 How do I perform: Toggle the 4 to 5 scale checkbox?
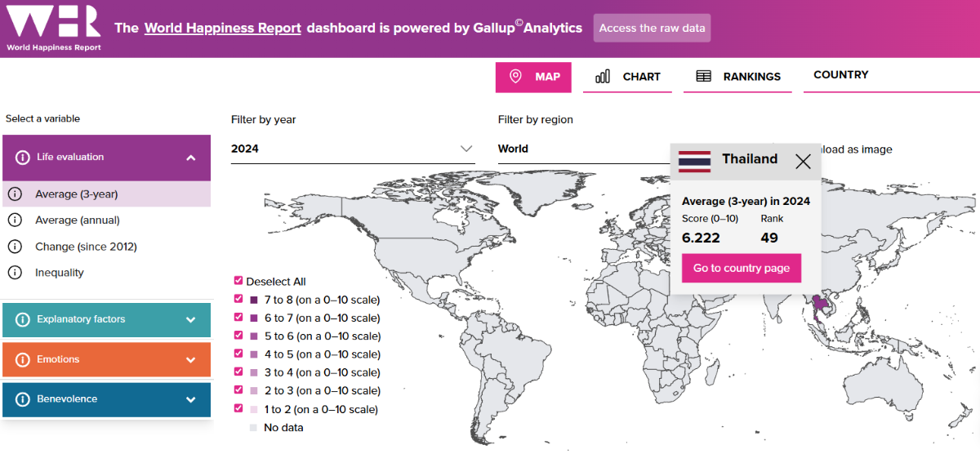tap(238, 354)
